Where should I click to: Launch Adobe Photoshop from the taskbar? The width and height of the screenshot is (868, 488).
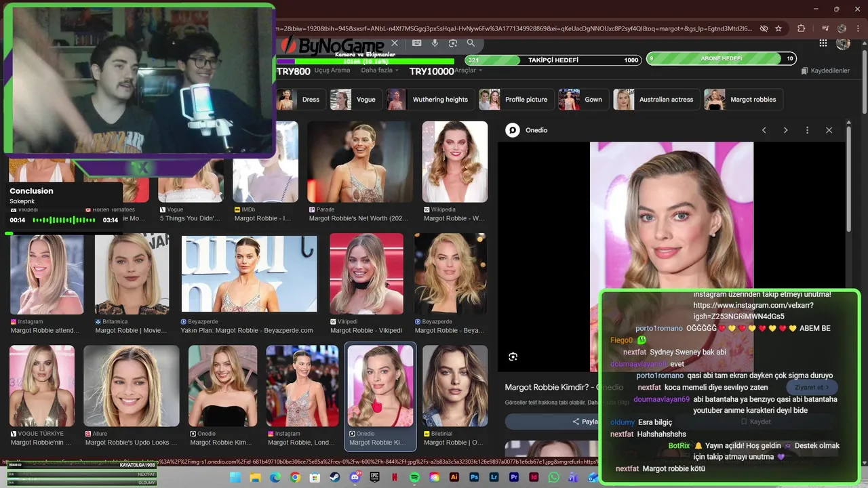(x=474, y=478)
